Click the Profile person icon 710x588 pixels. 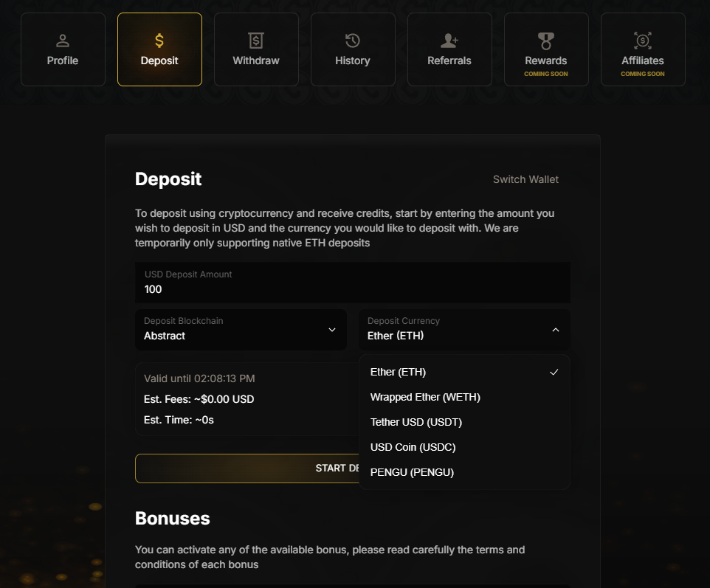click(63, 41)
